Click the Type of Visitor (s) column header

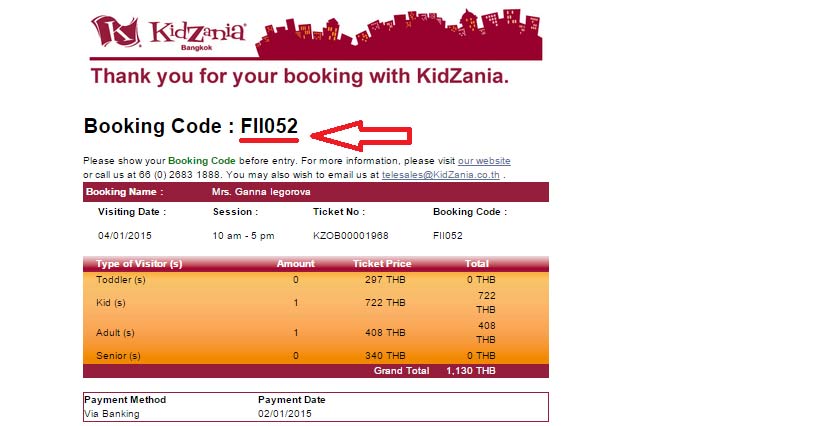[139, 264]
